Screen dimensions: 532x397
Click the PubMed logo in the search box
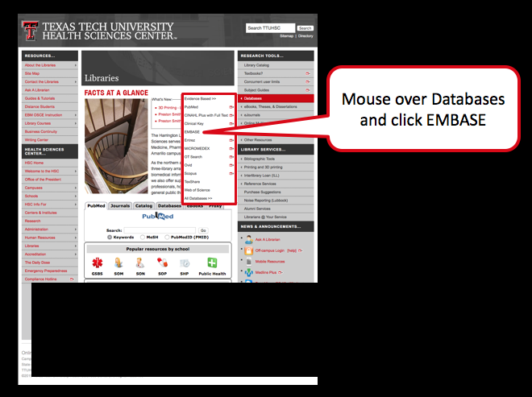(158, 216)
